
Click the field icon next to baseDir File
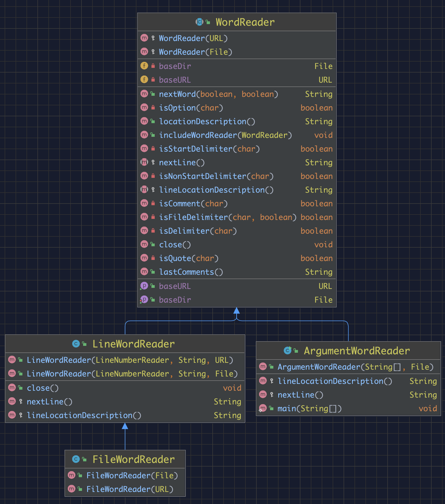(x=144, y=66)
